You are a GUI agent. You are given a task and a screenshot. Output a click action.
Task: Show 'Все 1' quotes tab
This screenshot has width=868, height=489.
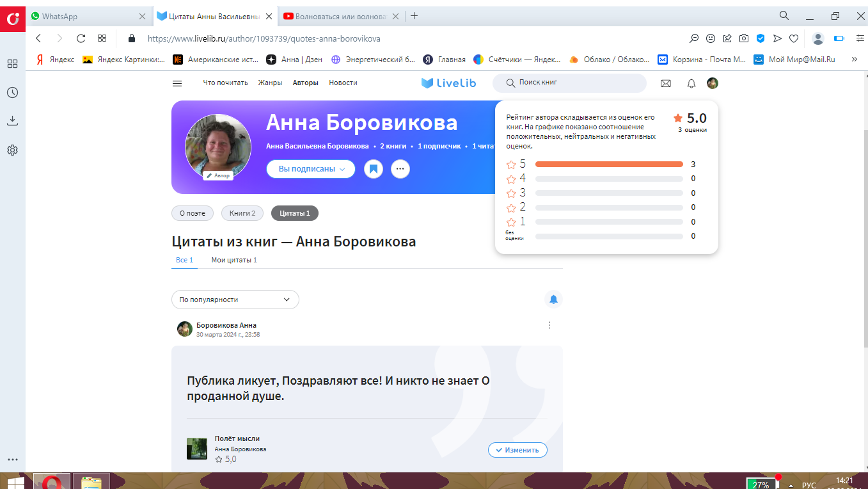click(x=184, y=260)
